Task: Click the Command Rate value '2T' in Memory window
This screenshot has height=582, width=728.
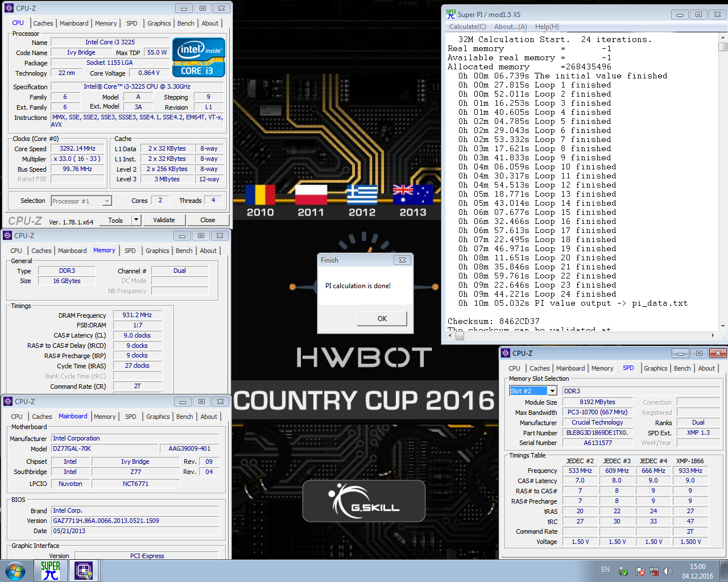Action: 137,386
